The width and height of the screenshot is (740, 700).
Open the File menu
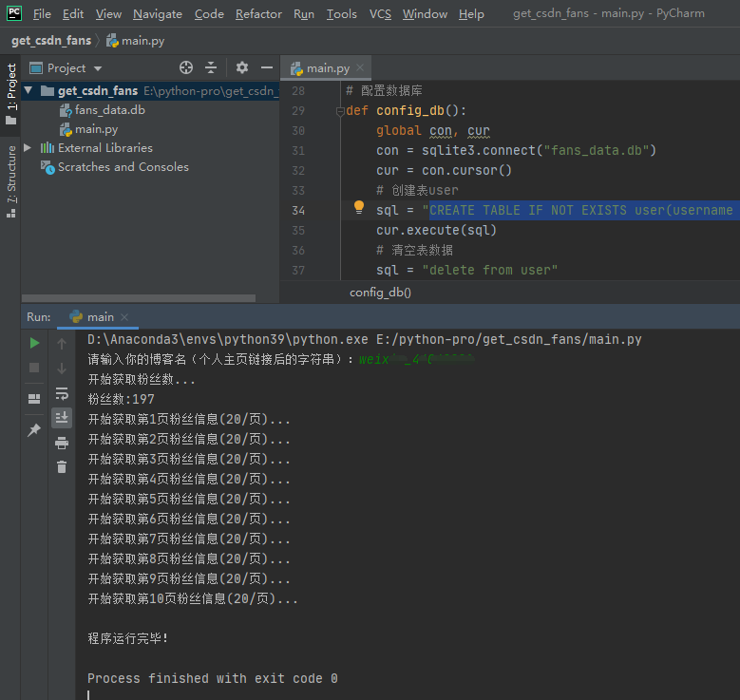42,14
